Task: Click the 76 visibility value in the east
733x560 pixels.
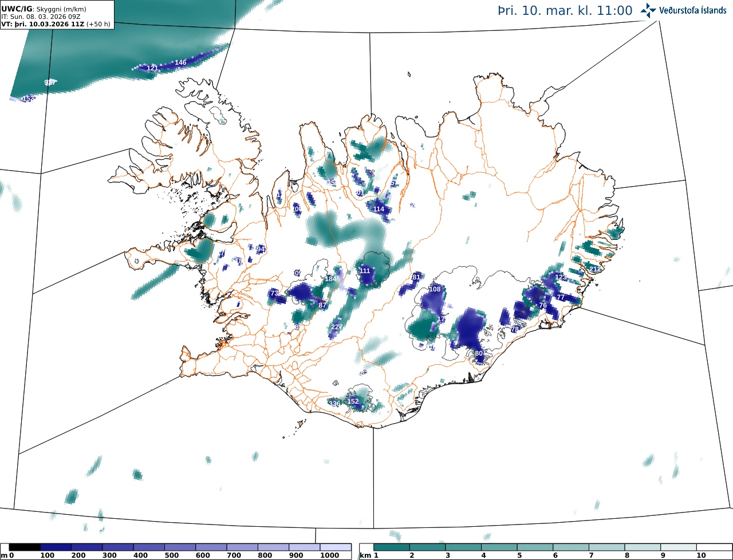Action: (x=543, y=306)
